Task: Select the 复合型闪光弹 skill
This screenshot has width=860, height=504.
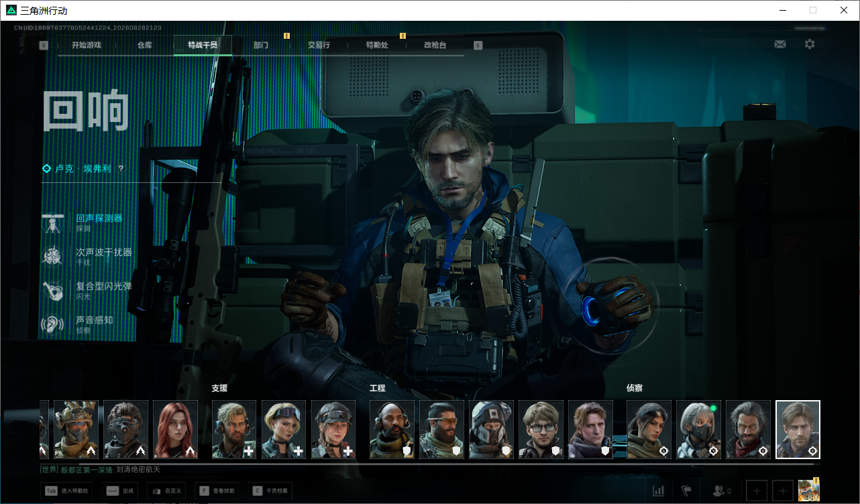Action: (87, 290)
